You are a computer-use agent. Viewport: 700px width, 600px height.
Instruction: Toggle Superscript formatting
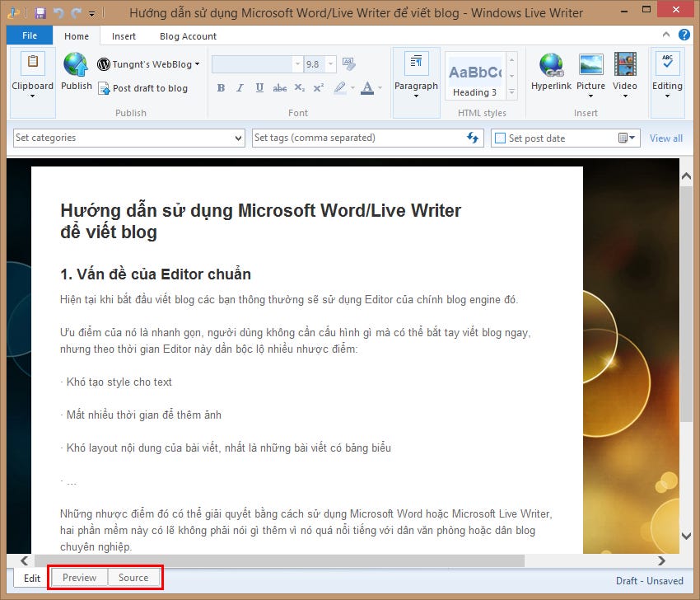319,87
